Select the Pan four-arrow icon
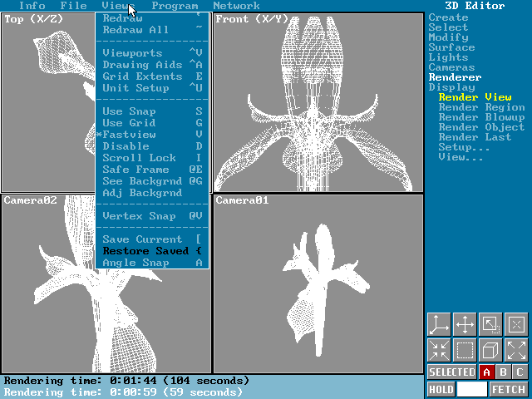Screen dimensions: 532x399 465,324
